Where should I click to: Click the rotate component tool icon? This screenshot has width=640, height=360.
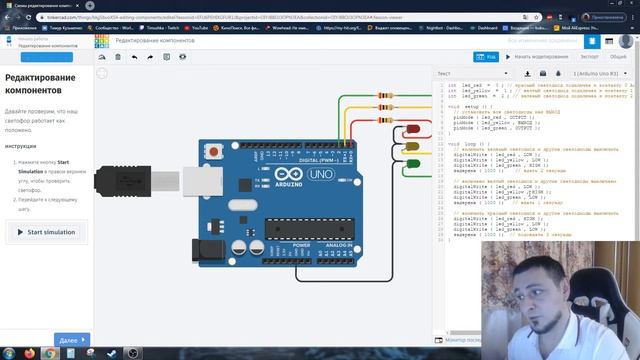[x=102, y=57]
